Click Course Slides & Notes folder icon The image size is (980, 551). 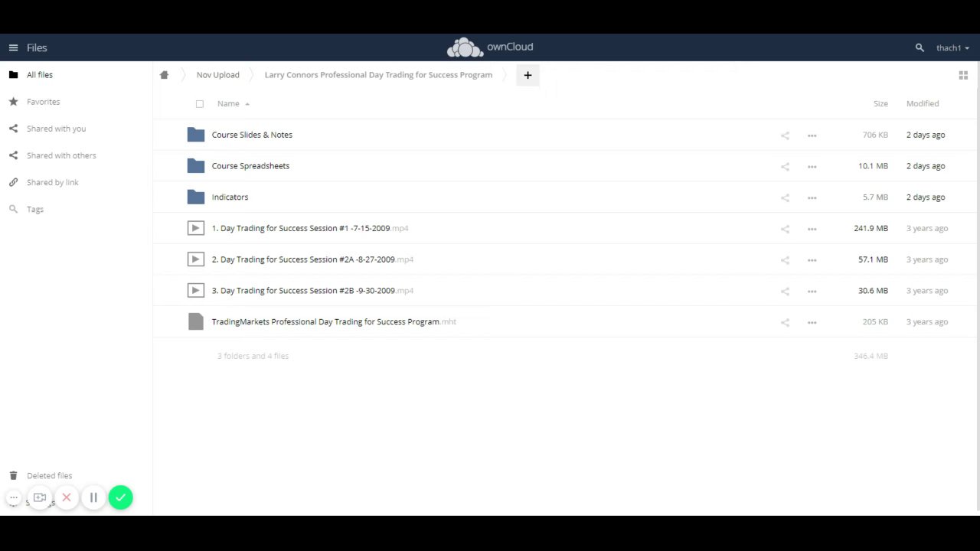196,135
